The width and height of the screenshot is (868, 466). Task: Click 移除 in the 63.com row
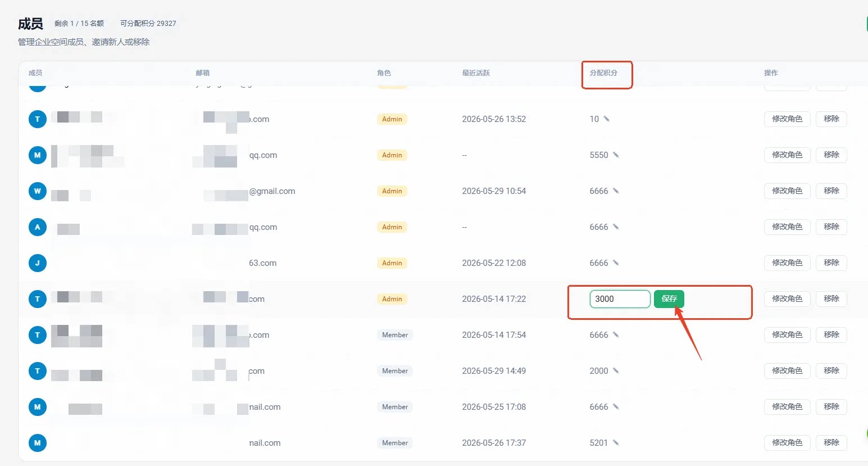831,263
